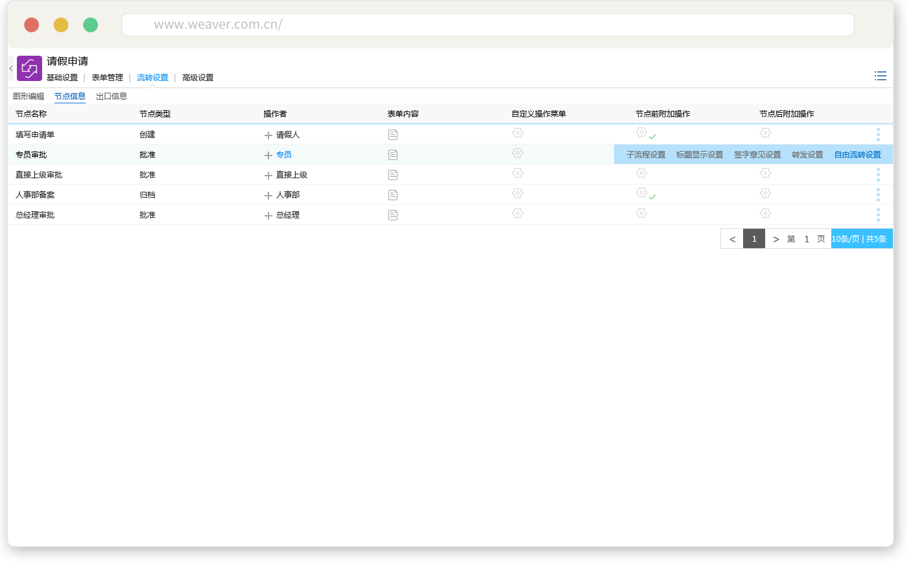Viewport: 924px width, 567px height.
Task: Expand more options dots for 直接上级审批 row
Action: (878, 174)
